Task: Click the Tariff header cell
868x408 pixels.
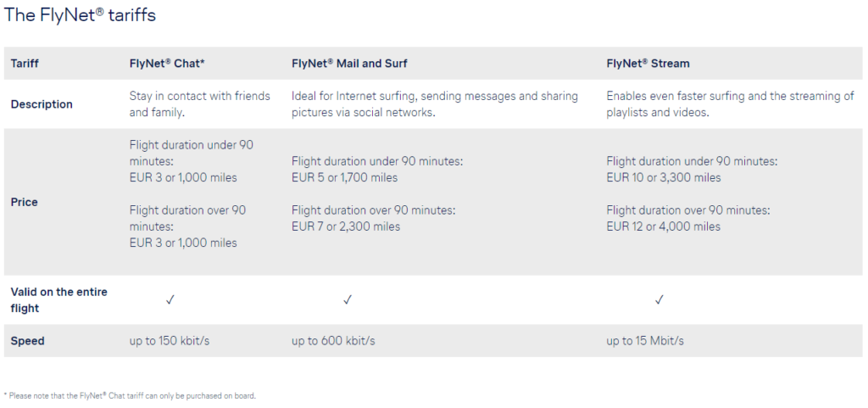Action: [25, 63]
